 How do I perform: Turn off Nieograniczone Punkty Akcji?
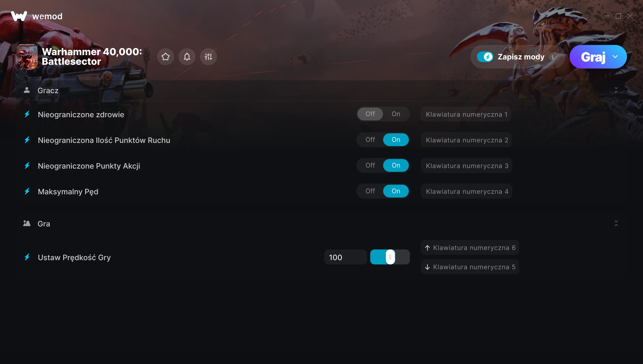tap(370, 165)
